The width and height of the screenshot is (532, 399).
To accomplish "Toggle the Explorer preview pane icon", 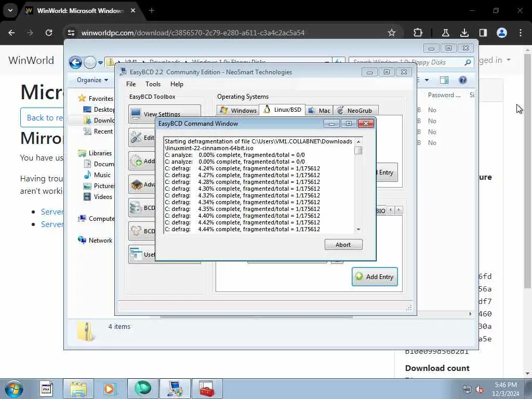I will point(444,80).
